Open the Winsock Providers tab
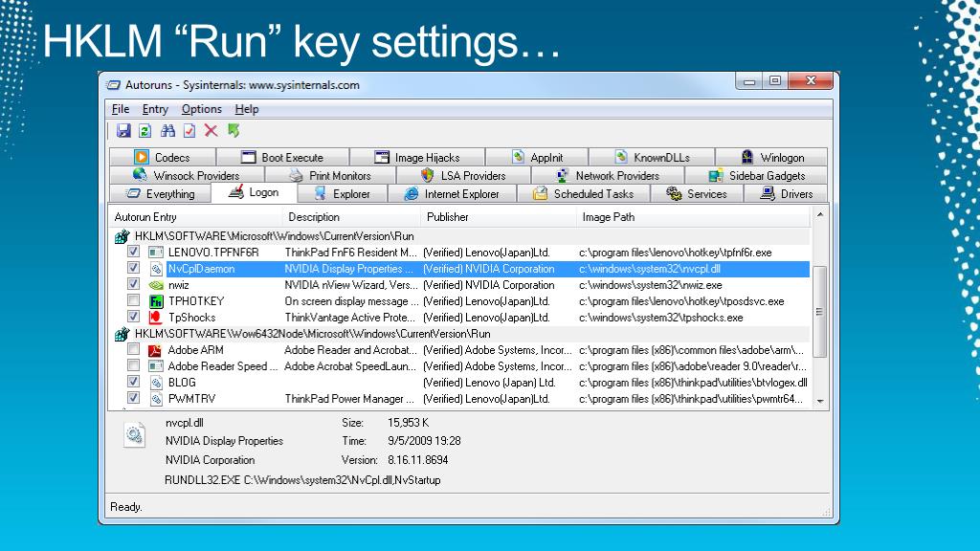 186,176
